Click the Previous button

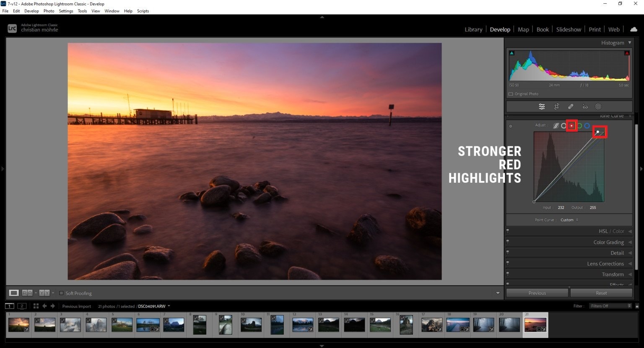tap(537, 293)
